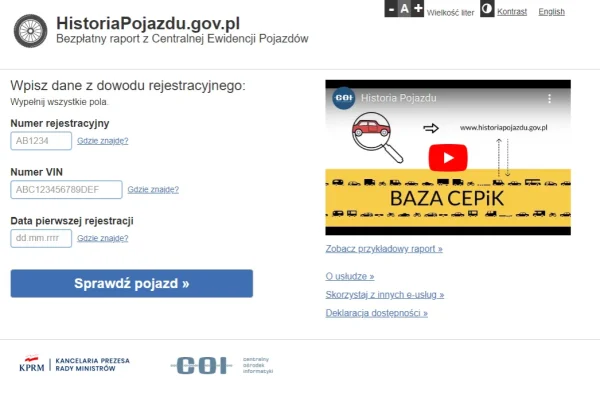Image resolution: width=600 pixels, height=400 pixels.
Task: Click the BAZA CEPiK video thumbnail banner
Action: 448,198
